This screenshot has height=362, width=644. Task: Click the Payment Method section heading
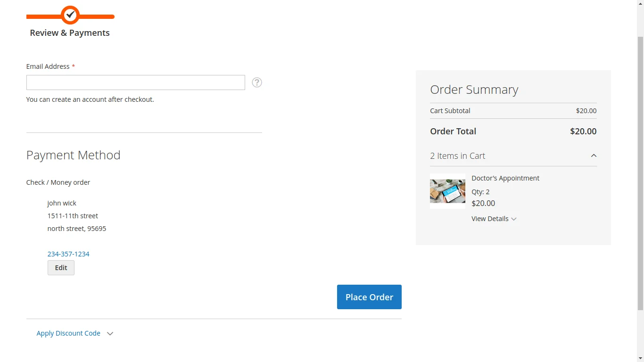(x=73, y=155)
